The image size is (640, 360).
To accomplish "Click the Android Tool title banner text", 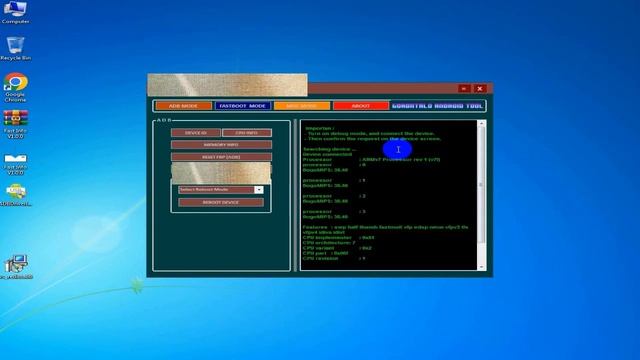I will [x=437, y=106].
